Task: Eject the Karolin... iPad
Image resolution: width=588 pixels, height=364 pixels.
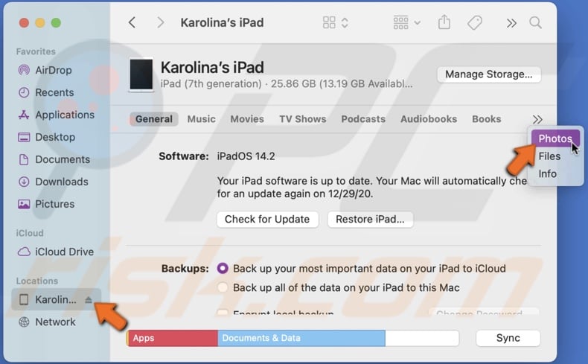Action: pos(89,299)
